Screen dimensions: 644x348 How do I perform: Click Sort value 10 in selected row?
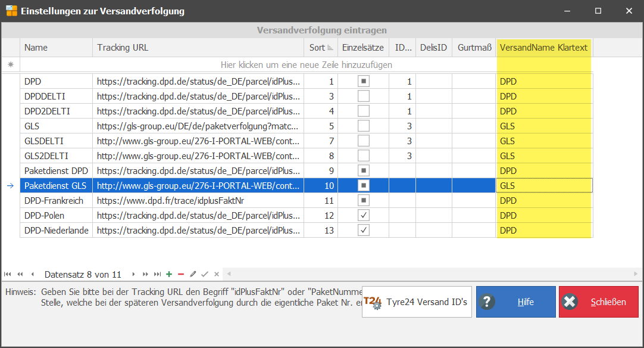tap(321, 185)
